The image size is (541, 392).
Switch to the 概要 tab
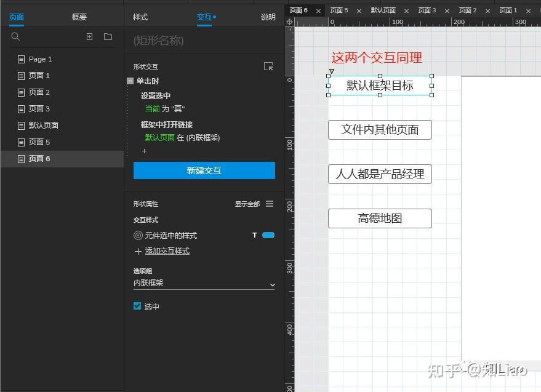79,17
